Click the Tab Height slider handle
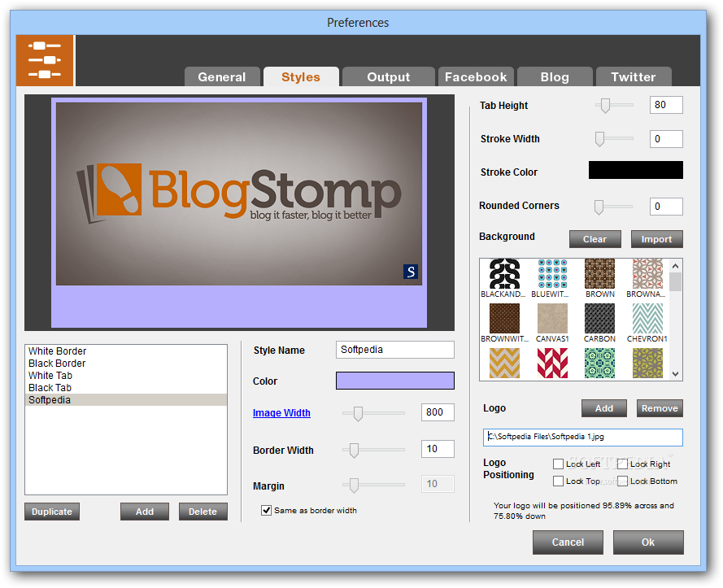The image size is (723, 588). click(x=605, y=105)
